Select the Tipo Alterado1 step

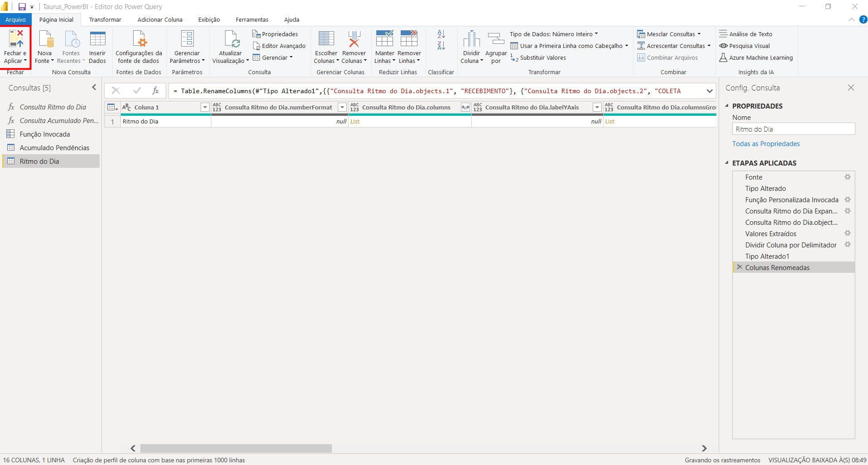pos(794,256)
